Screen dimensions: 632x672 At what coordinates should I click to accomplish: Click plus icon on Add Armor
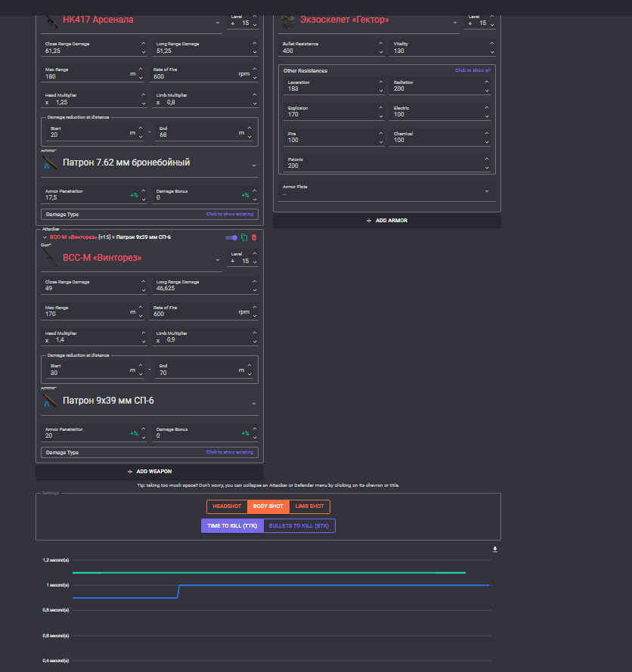(369, 220)
